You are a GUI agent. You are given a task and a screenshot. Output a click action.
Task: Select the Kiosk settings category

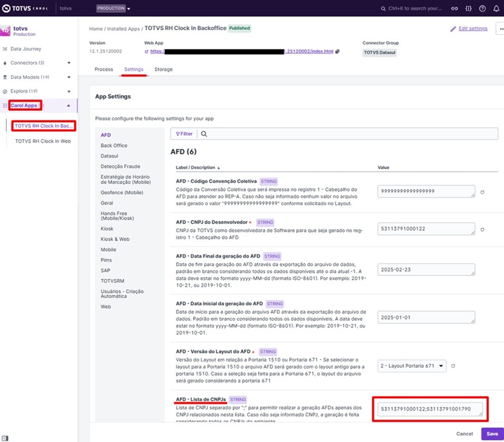coord(107,229)
